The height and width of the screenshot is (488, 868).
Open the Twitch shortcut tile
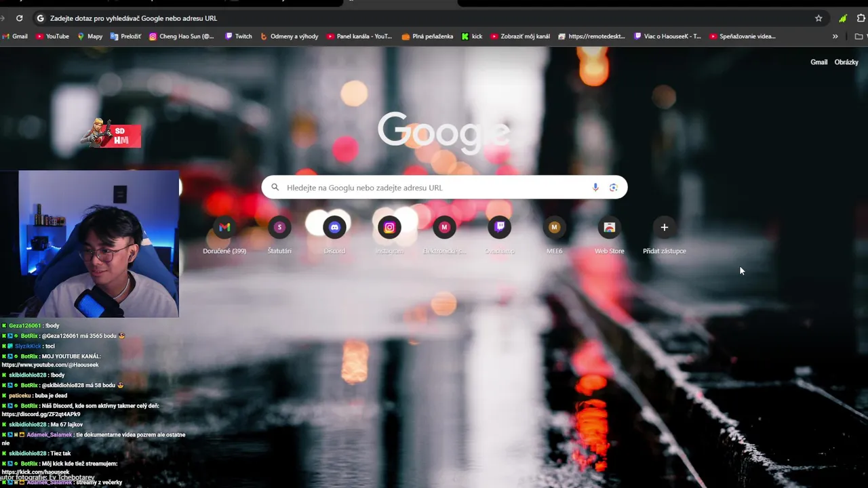click(x=499, y=235)
